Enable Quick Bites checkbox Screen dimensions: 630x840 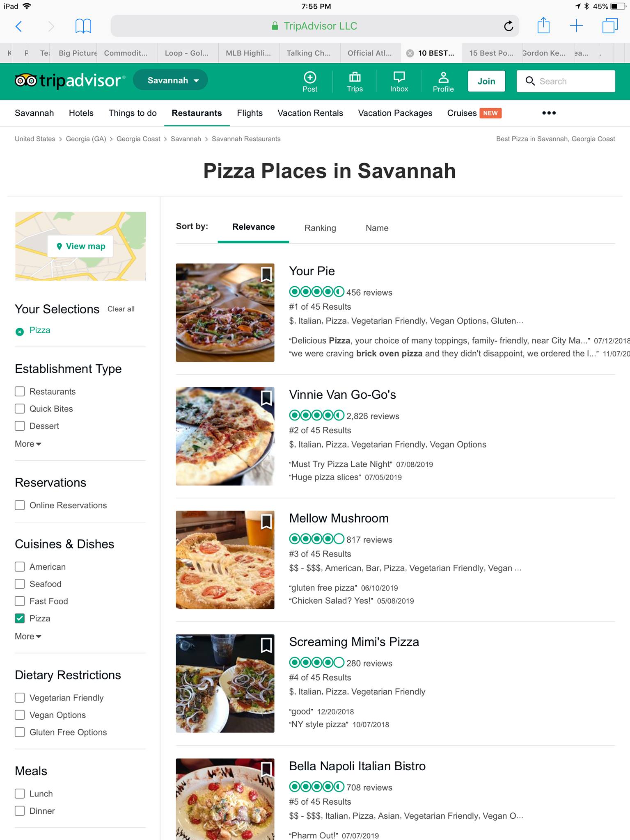click(20, 409)
